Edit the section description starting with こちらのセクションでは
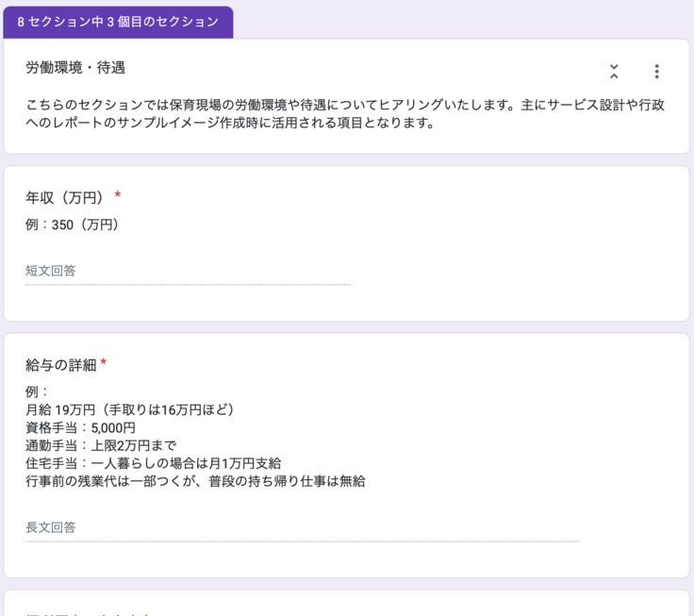The height and width of the screenshot is (616, 694). (345, 105)
